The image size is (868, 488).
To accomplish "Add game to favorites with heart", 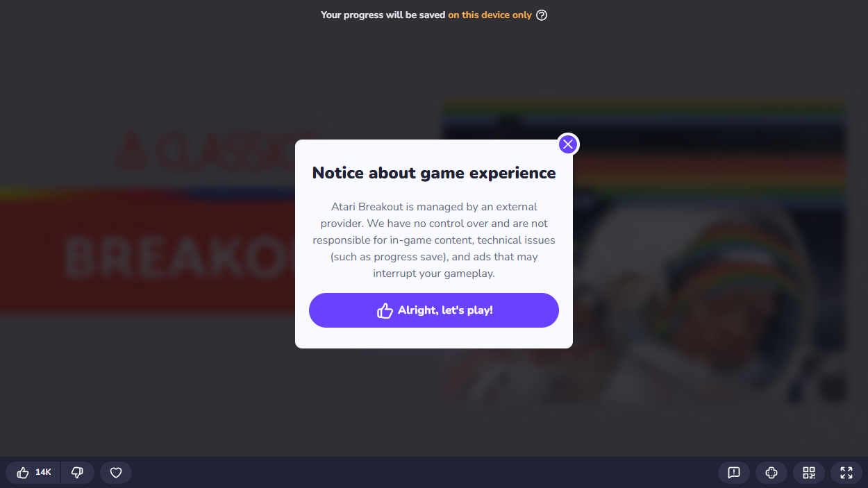I will 116,473.
